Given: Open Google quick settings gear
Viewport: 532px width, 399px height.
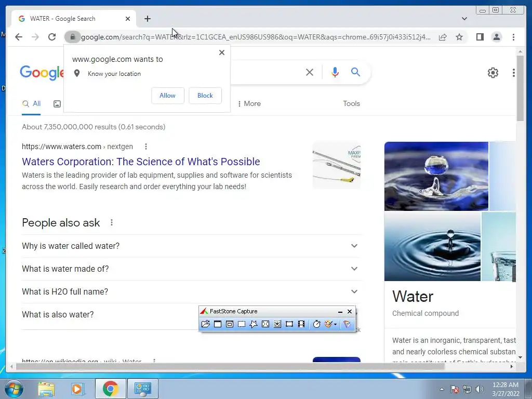Looking at the screenshot, I should (493, 73).
